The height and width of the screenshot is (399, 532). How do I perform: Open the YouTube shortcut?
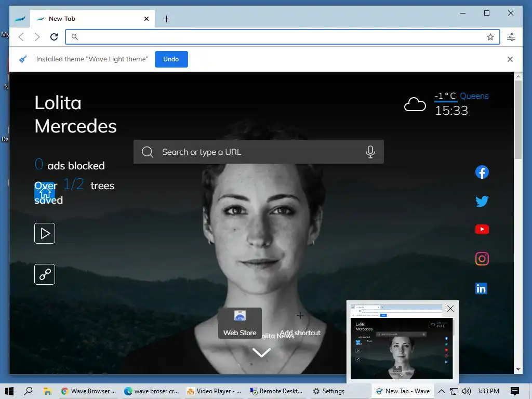pyautogui.click(x=482, y=229)
